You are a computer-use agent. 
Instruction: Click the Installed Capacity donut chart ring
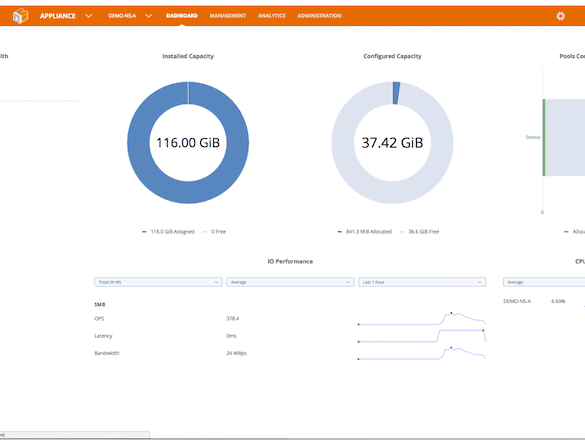[x=139, y=143]
